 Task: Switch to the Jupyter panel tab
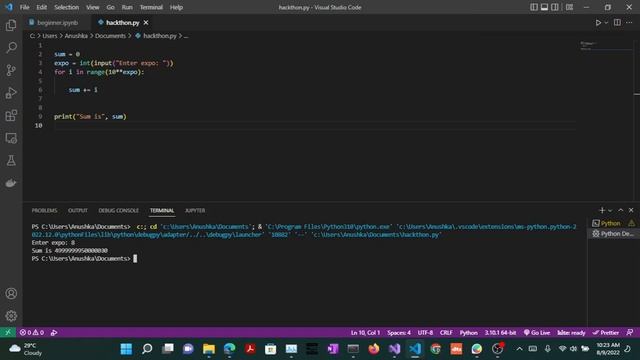(x=195, y=211)
